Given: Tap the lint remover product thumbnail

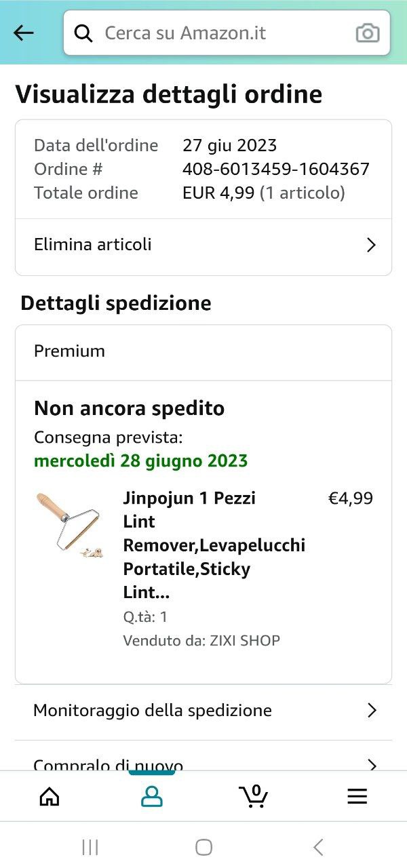Looking at the screenshot, I should [69, 526].
